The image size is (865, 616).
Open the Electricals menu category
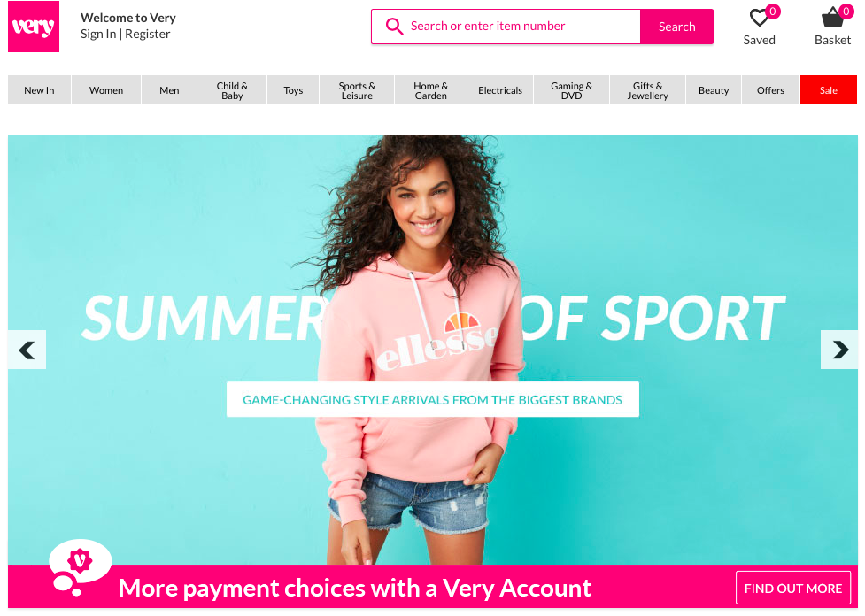(500, 90)
